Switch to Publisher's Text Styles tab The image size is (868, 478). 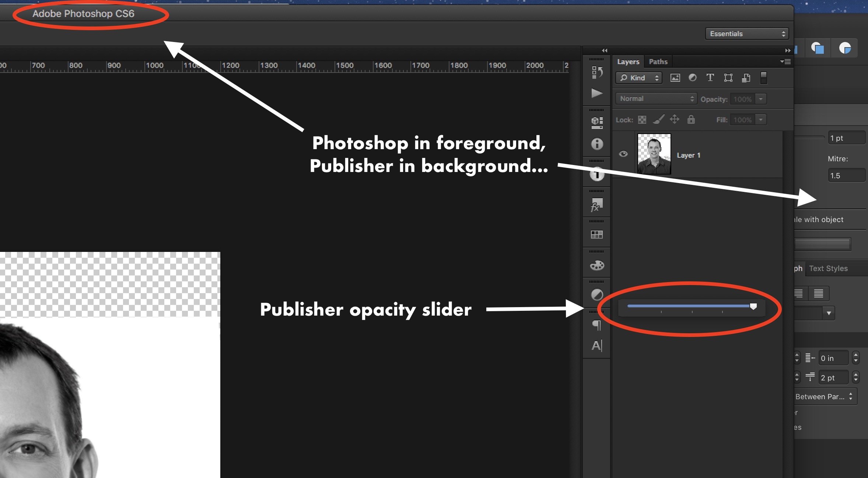point(828,268)
